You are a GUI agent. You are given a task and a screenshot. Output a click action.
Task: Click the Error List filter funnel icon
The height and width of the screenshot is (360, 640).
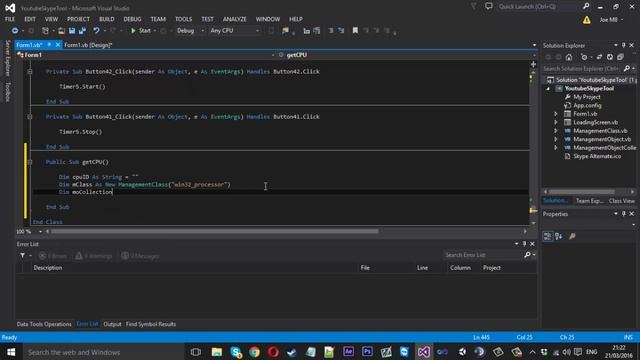click(22, 256)
